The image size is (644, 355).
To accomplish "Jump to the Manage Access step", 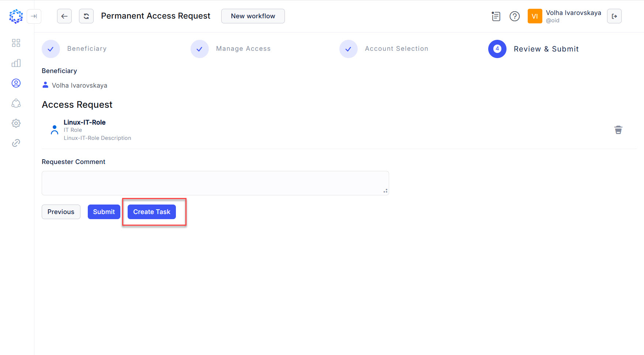I will 200,49.
